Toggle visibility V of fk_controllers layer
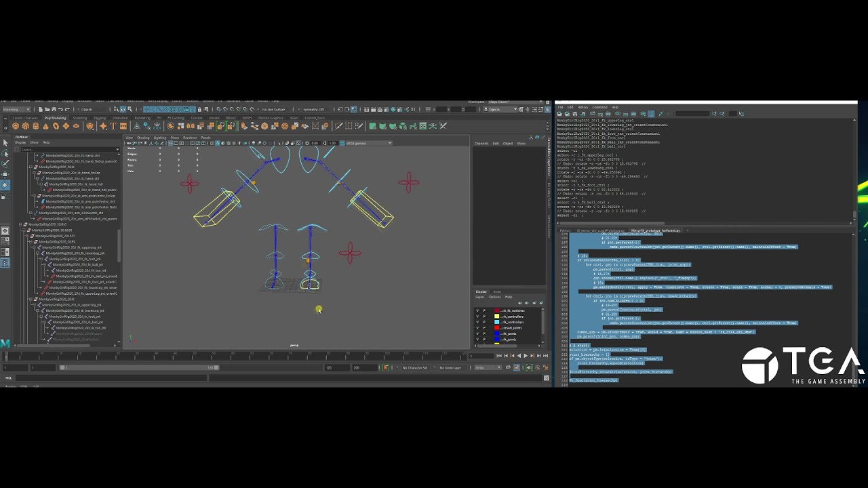The image size is (868, 488). [477, 322]
